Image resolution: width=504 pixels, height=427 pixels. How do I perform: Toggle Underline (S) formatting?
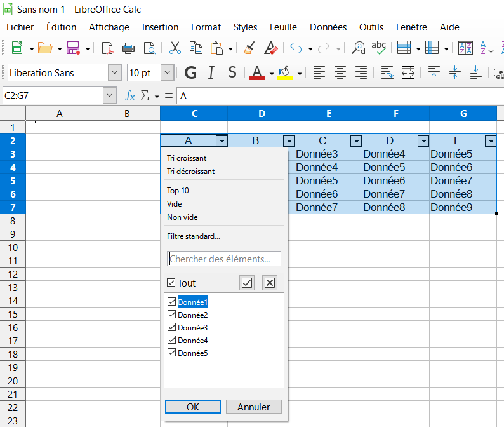click(x=232, y=72)
